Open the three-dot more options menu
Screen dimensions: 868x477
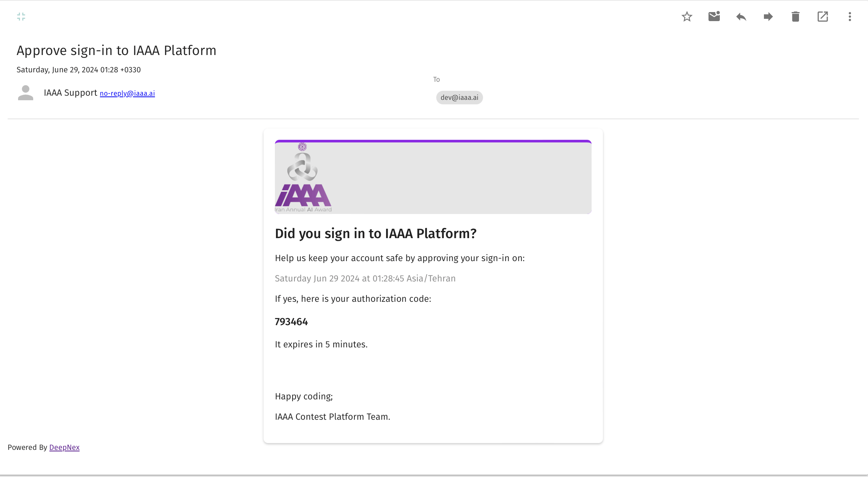[x=850, y=17]
